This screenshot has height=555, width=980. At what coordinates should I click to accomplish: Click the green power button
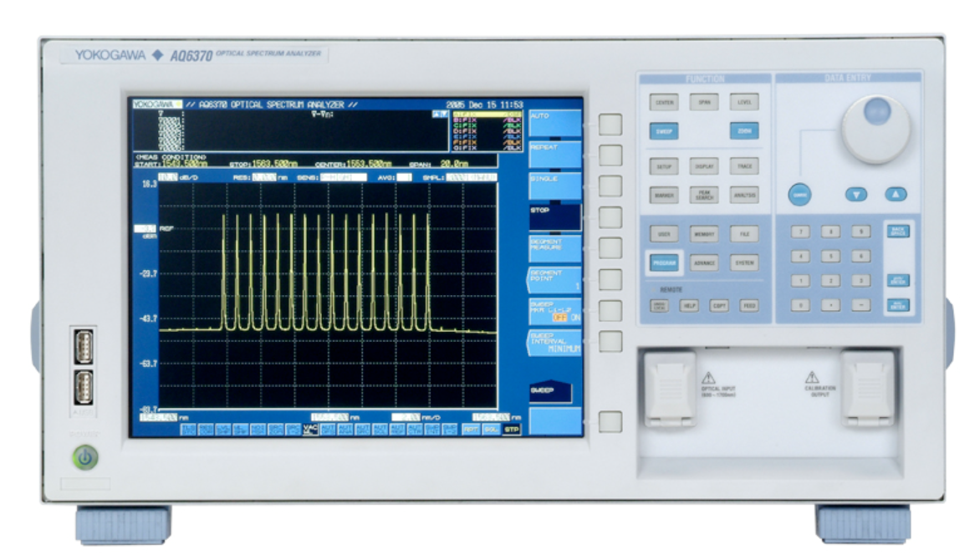click(85, 457)
